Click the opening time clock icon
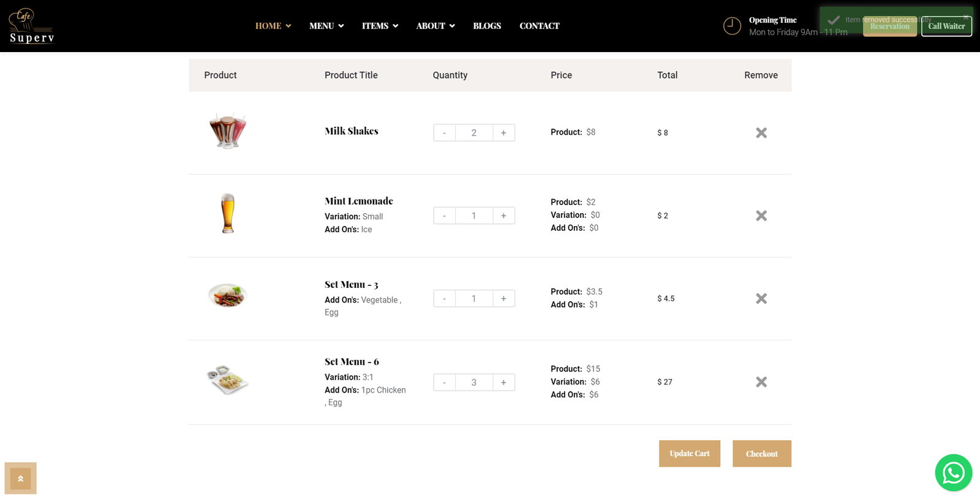Screen dimensions: 980x499 click(x=732, y=26)
